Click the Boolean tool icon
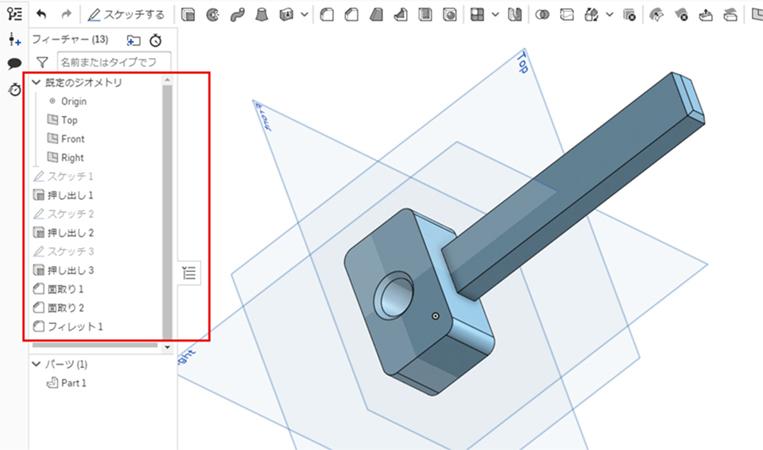 tap(542, 15)
